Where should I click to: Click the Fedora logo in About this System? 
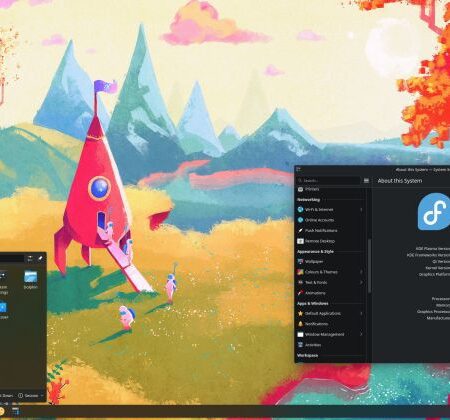pos(433,212)
